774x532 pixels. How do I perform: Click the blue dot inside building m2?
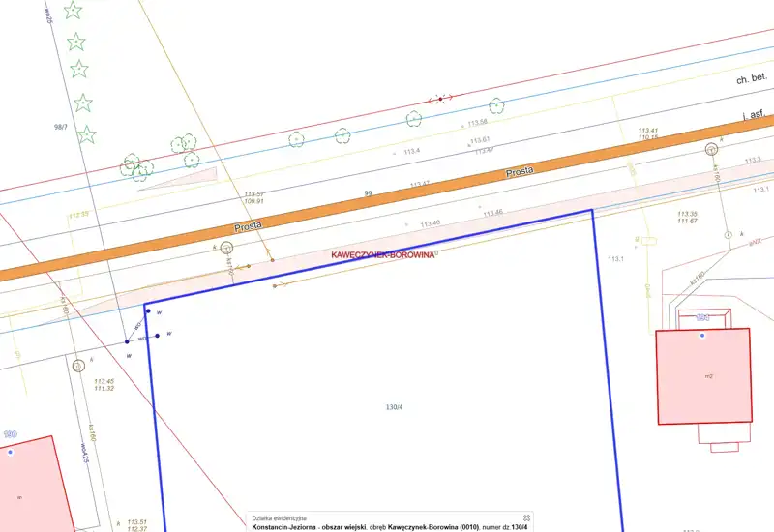coord(703,335)
